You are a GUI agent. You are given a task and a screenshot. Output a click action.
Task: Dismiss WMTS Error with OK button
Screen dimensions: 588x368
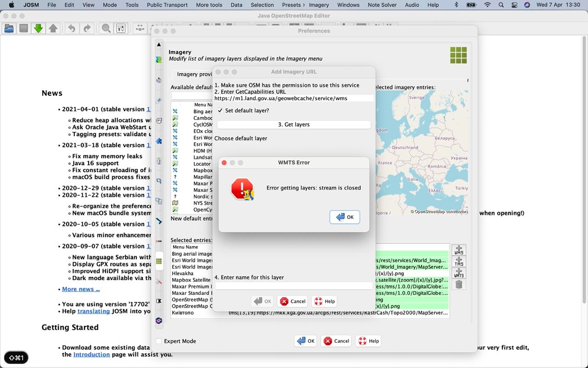coord(345,217)
